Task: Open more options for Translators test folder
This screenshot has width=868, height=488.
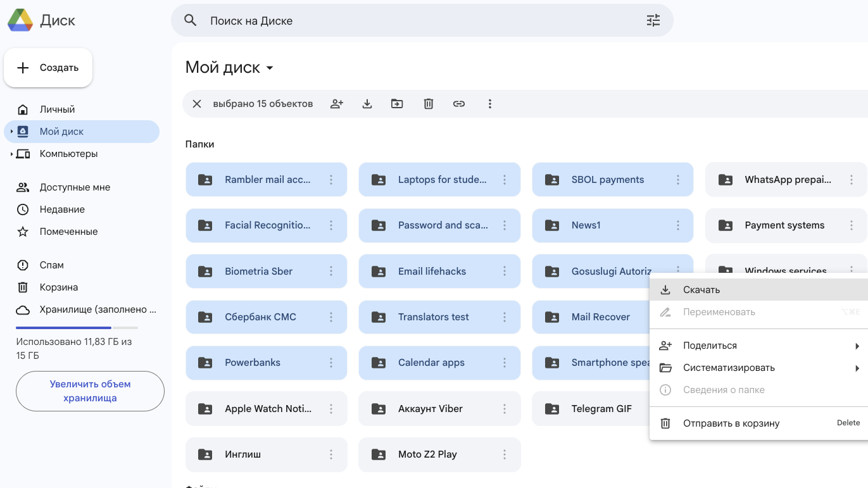Action: [x=505, y=317]
